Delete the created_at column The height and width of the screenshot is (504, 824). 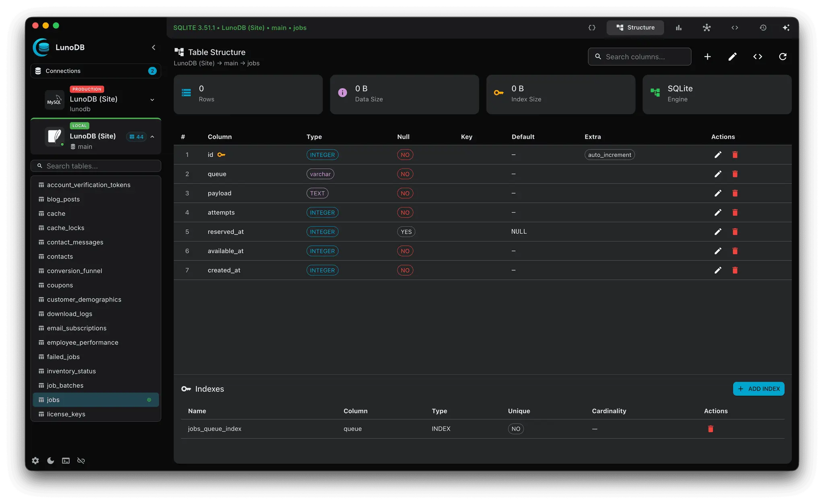coord(735,270)
